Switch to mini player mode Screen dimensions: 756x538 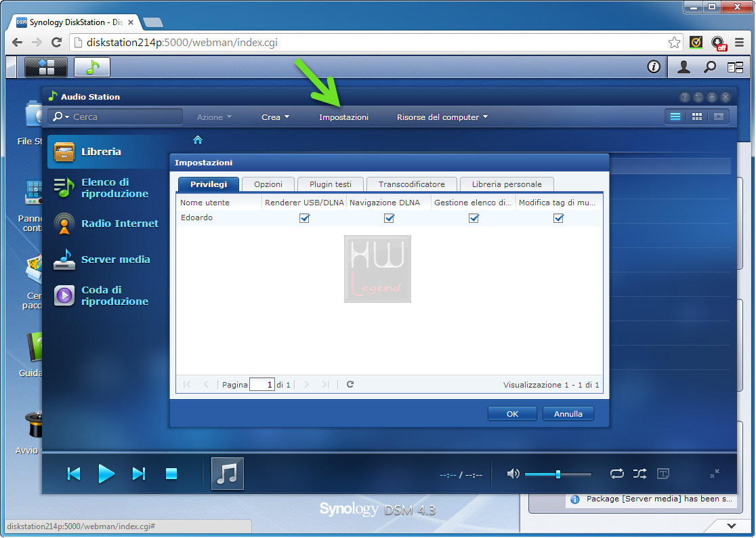point(715,474)
